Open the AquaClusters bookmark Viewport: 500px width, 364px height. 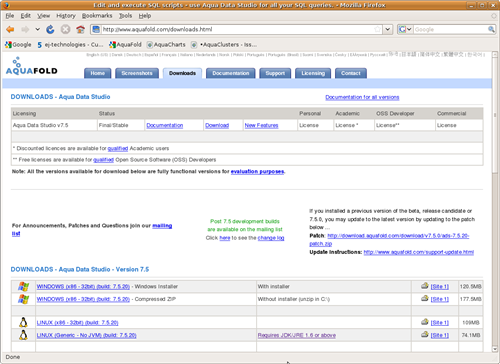pos(224,44)
